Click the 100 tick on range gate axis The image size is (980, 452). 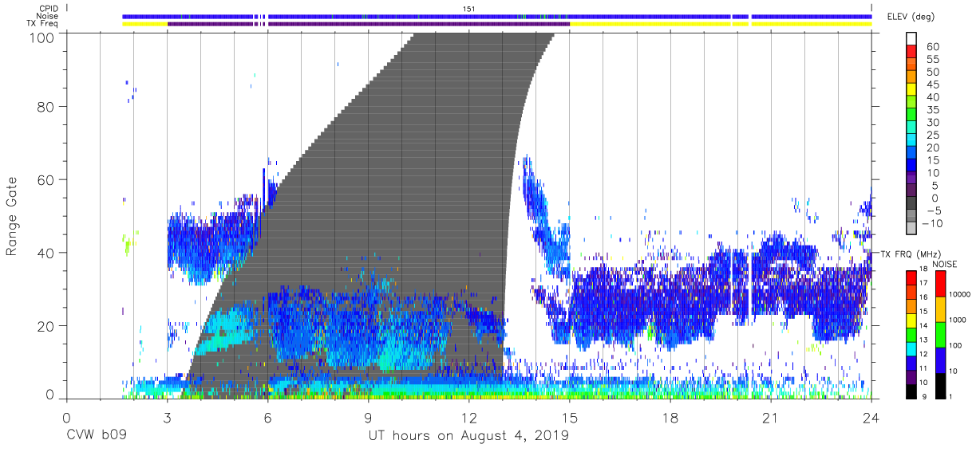(x=41, y=37)
